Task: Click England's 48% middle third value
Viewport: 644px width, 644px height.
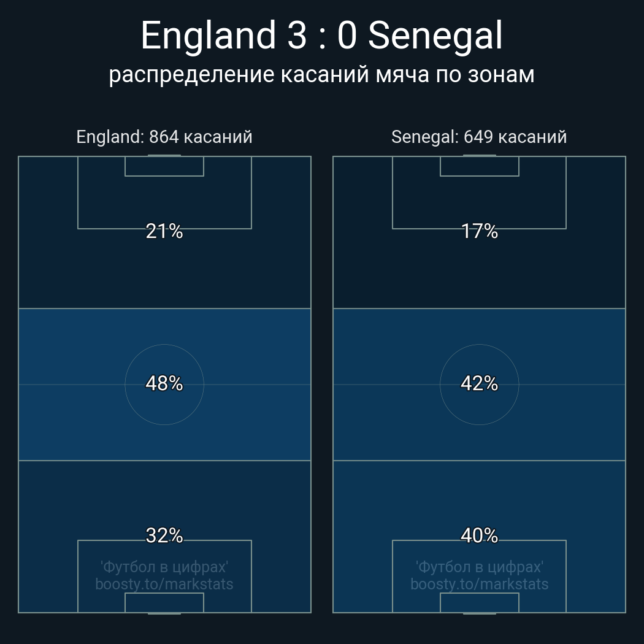Action: (x=164, y=383)
